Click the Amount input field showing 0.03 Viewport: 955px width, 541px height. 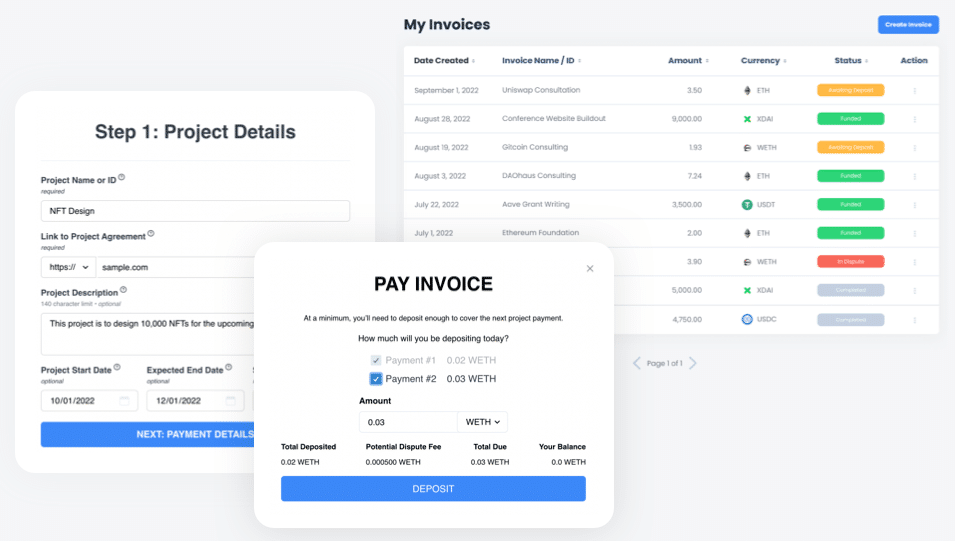coord(408,422)
